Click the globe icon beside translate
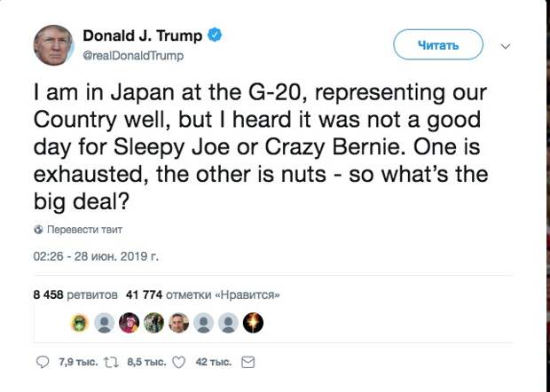550x392 pixels. point(38,229)
